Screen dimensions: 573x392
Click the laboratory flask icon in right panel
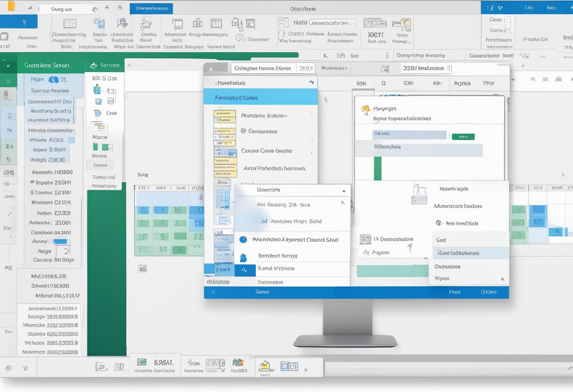coord(419,194)
